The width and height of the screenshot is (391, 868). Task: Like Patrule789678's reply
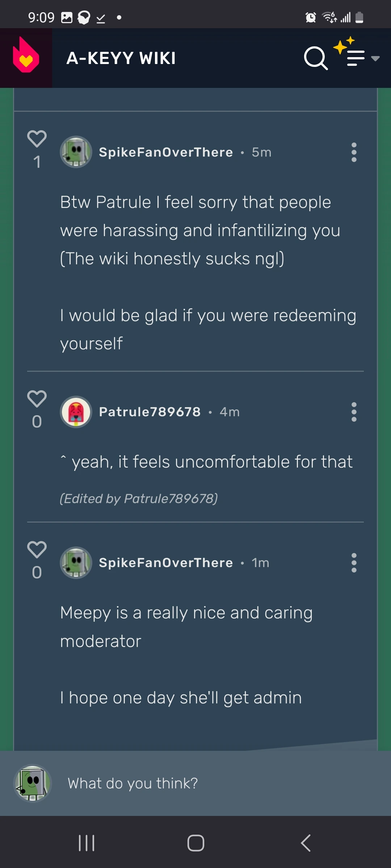coord(37,398)
